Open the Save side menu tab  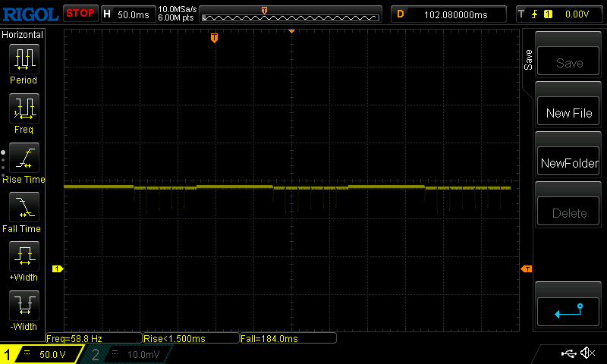(528, 60)
